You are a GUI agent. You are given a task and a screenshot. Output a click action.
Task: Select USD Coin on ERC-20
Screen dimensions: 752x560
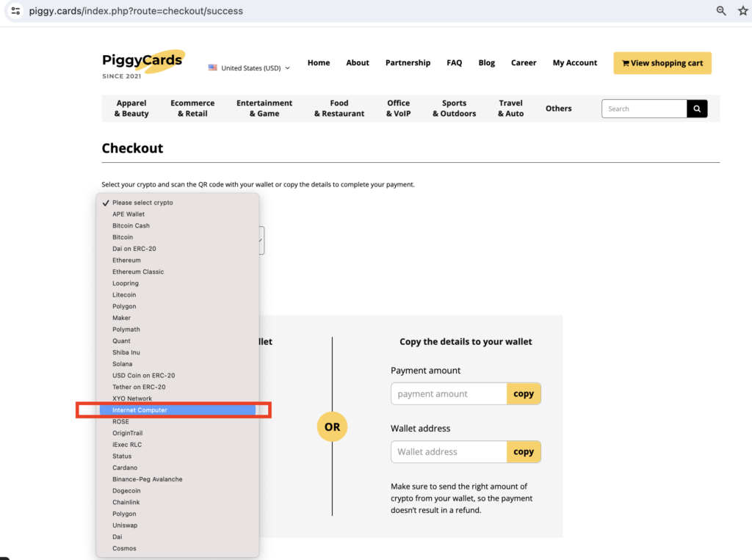[178, 375]
